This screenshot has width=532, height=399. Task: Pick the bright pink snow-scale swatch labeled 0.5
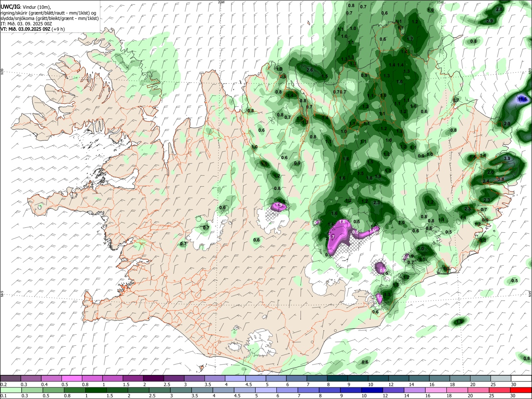click(72, 379)
